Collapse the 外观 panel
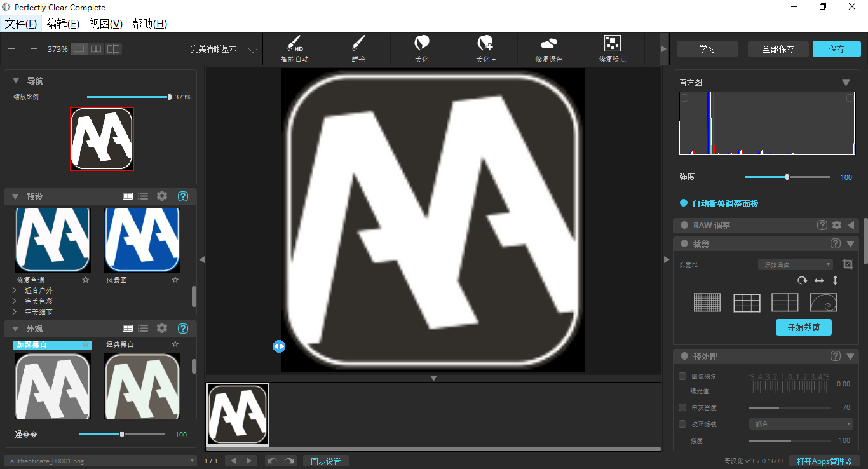The height and width of the screenshot is (469, 868). (15, 329)
